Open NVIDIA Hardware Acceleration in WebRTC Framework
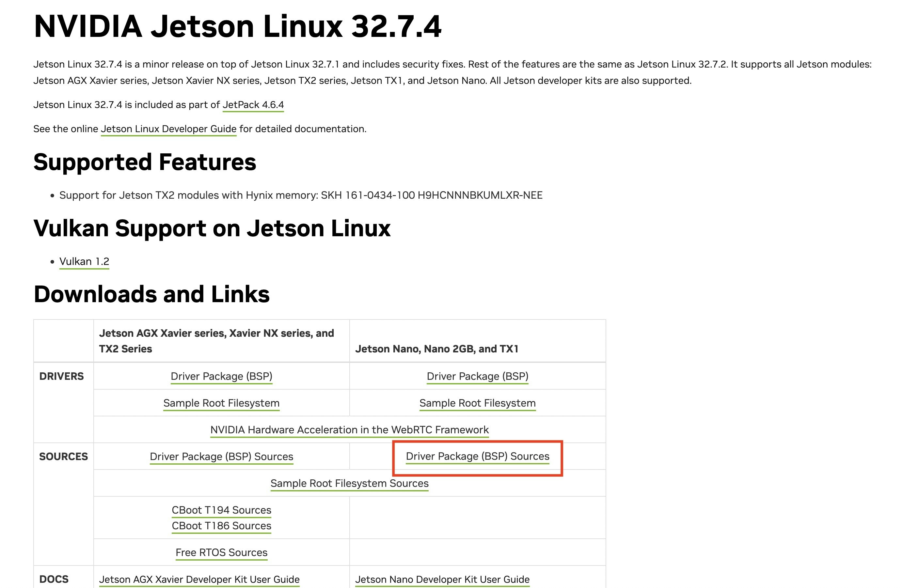903x588 pixels. click(x=349, y=429)
